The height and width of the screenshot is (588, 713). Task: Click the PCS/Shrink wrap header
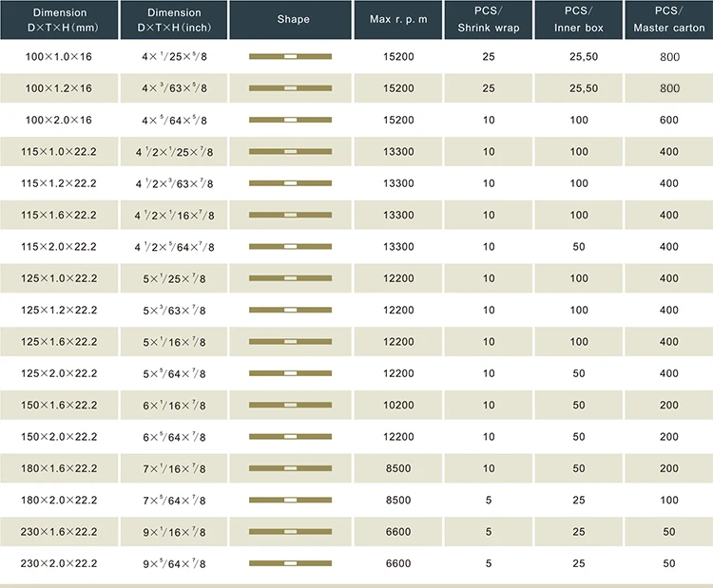489,20
